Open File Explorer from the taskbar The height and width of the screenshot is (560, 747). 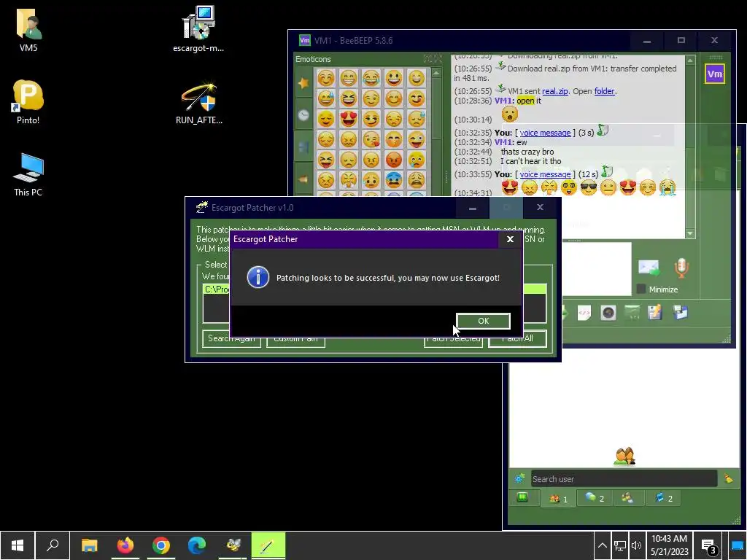point(89,545)
